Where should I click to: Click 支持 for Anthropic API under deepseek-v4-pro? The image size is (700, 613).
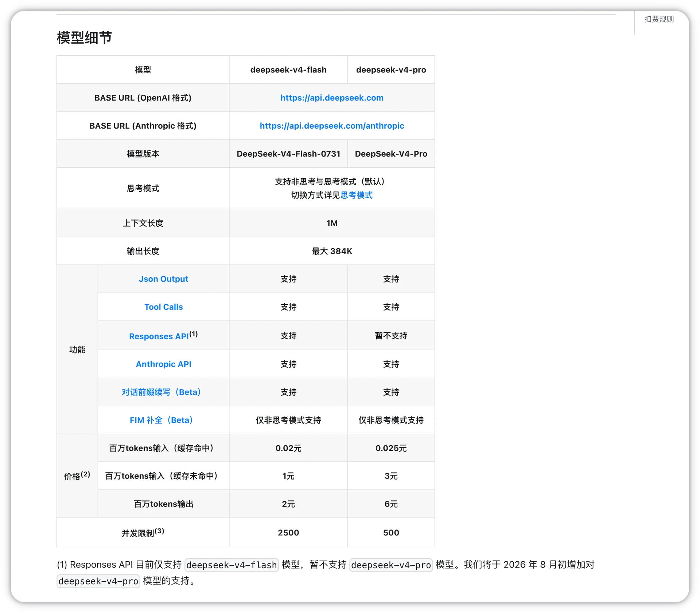click(391, 364)
